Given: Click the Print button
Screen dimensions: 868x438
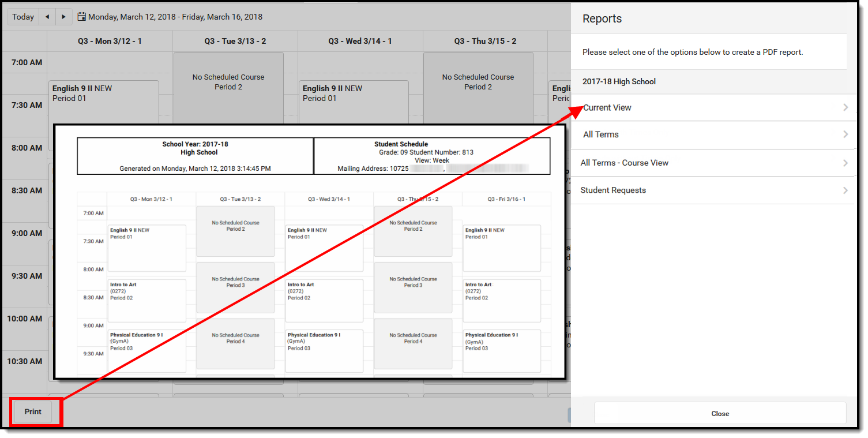Looking at the screenshot, I should (33, 412).
